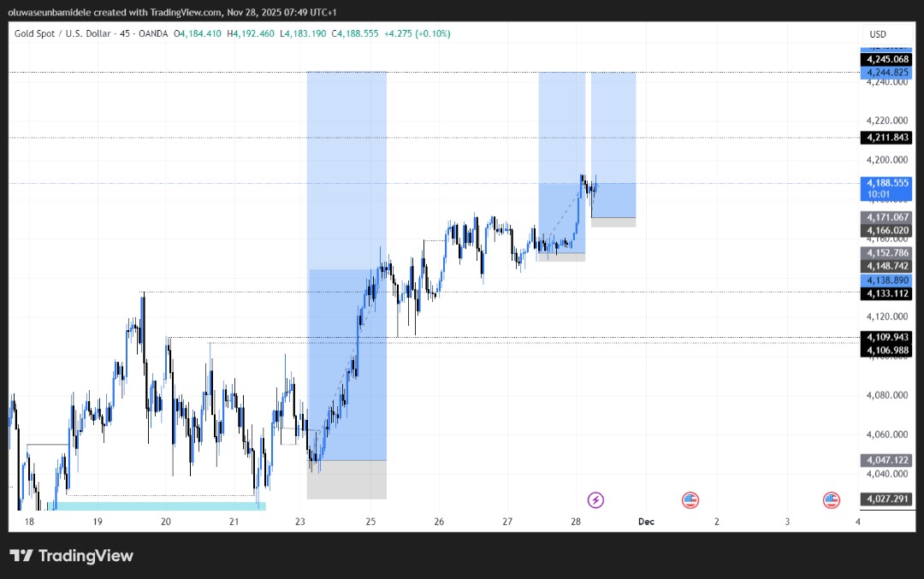The height and width of the screenshot is (579, 924).
Task: Click the Gold Spot / U.S. Dollar symbol title
Action: coord(62,33)
